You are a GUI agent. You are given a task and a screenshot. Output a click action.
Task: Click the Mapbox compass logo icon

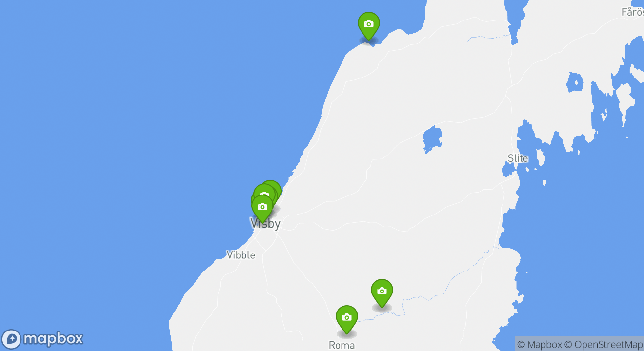pyautogui.click(x=12, y=339)
